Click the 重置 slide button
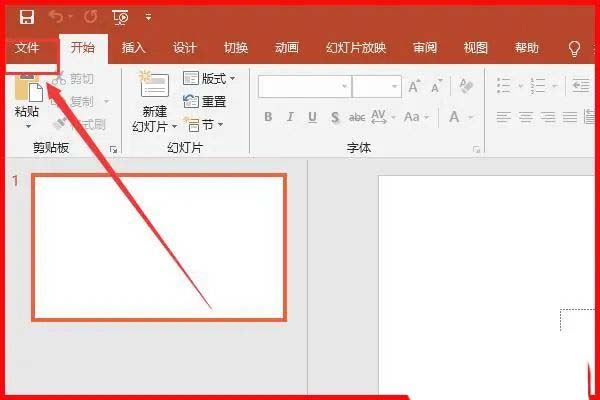This screenshot has width=600, height=400. [205, 101]
